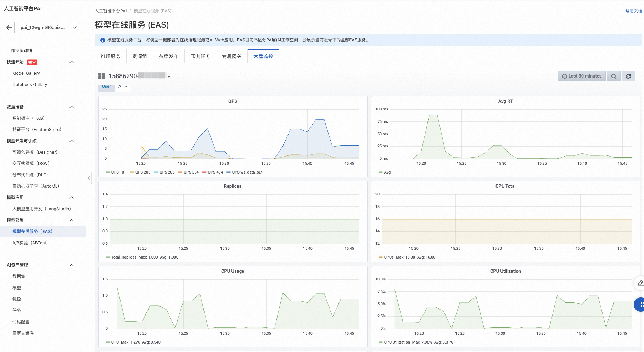Open 可视化建模 (Designer) in sidebar

[35, 152]
